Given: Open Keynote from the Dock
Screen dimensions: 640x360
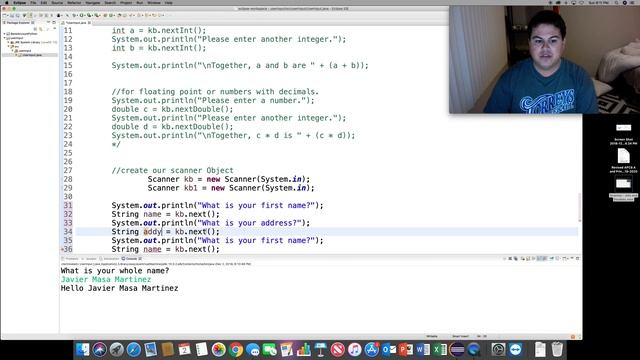Looking at the screenshot, I should coord(321,350).
